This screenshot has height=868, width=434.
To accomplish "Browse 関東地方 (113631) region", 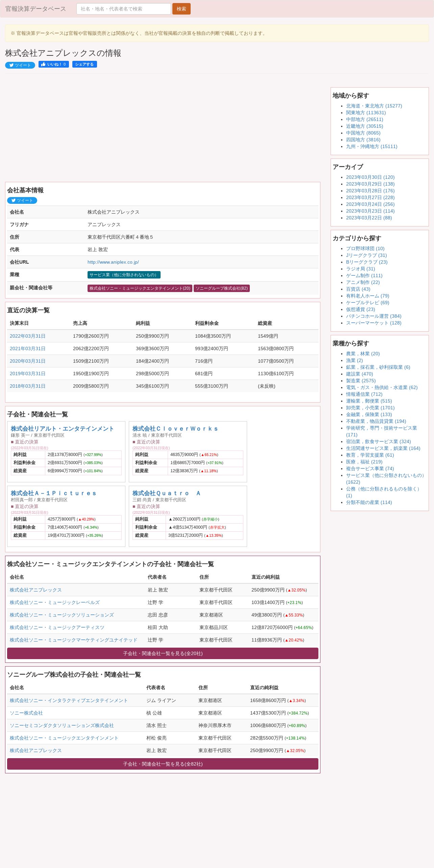I will 366,113.
